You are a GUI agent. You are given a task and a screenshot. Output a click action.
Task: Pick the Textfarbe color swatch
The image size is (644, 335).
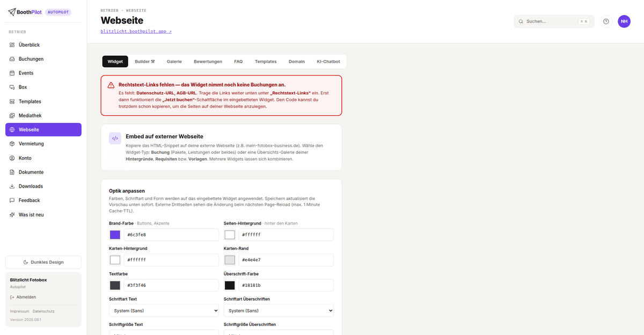[x=115, y=285]
